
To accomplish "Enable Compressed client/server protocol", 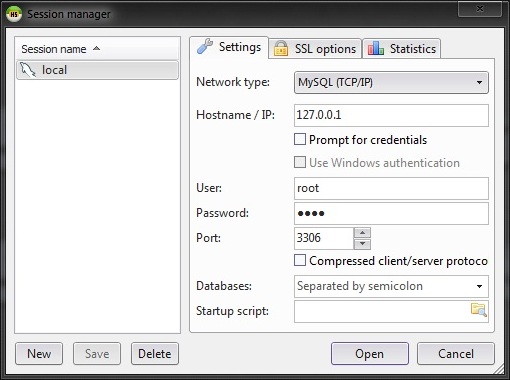I will point(300,260).
